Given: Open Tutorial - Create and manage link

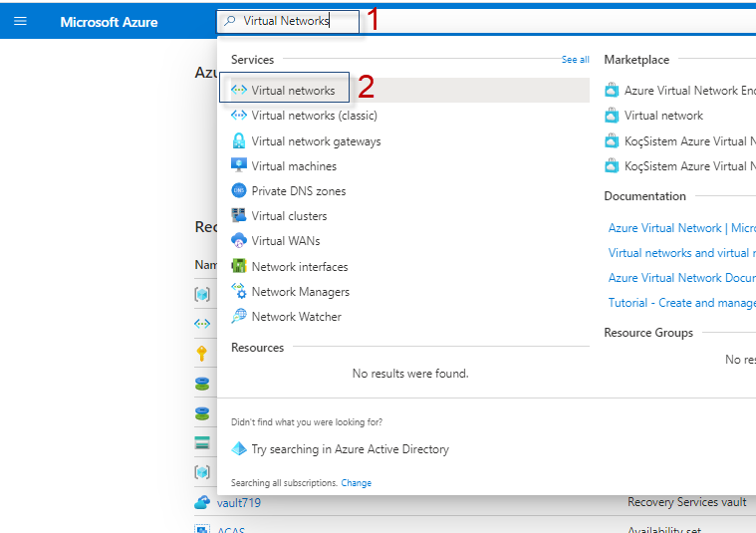Looking at the screenshot, I should coord(681,303).
